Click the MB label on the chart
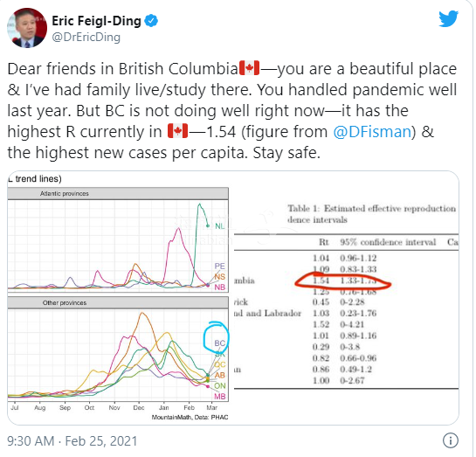This screenshot has height=457, width=476. (220, 396)
